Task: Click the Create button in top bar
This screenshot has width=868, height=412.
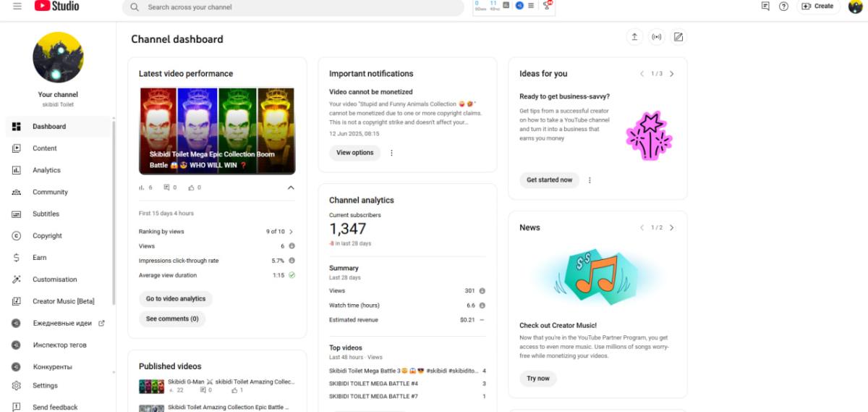Action: (818, 7)
